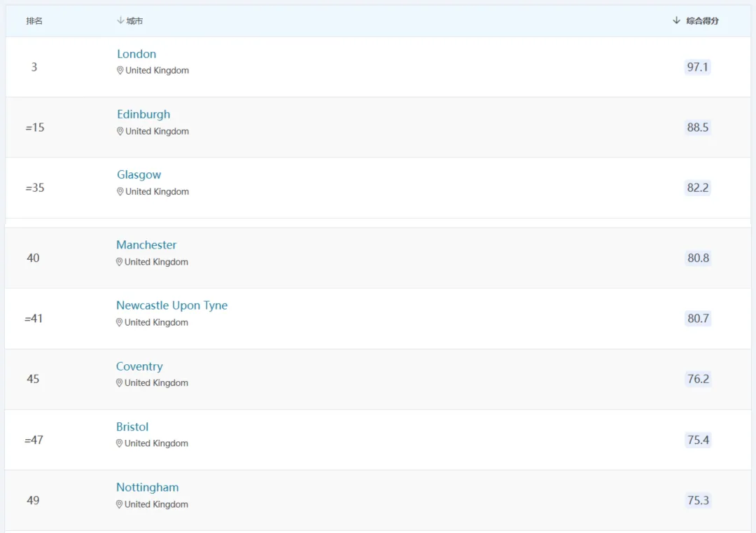Screen dimensions: 756x533
Task: Click United Kingdom text under Nottingham
Action: (156, 504)
